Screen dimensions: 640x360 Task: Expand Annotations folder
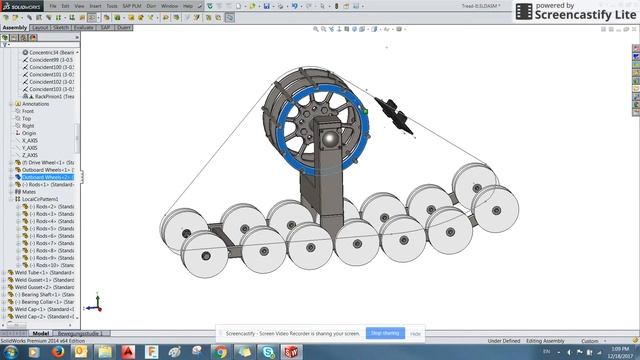coord(11,104)
